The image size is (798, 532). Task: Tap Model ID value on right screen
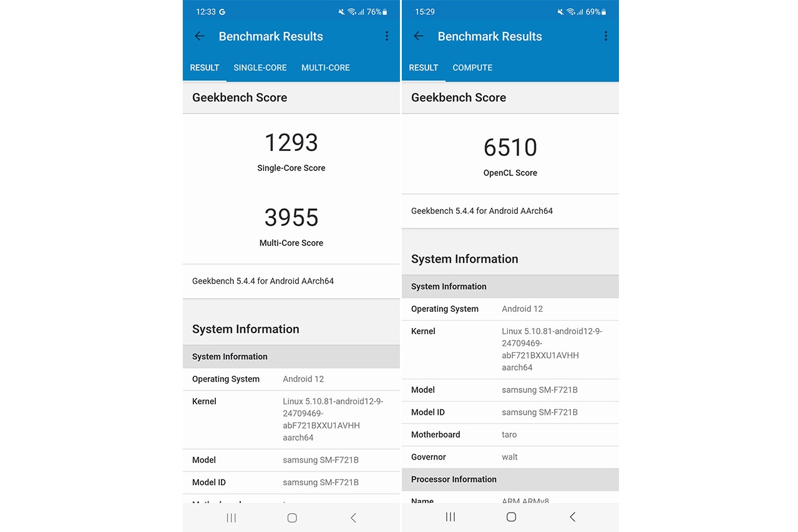tap(540, 412)
